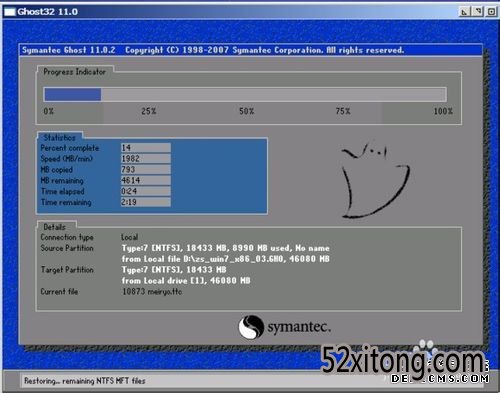Click the Speed (MB/min) label

tap(67, 159)
